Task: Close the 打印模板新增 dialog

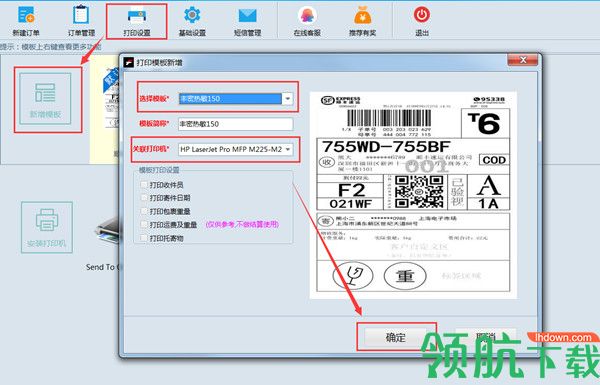Action: coord(523,60)
